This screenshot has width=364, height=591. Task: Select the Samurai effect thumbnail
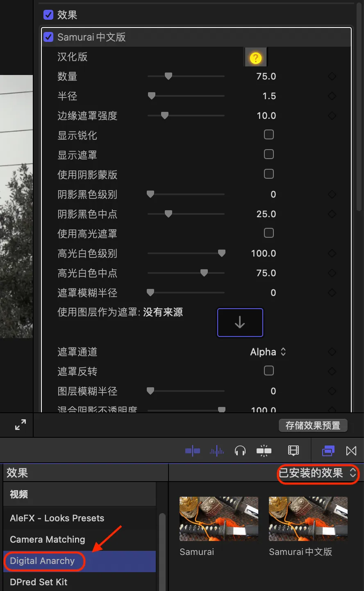[219, 519]
